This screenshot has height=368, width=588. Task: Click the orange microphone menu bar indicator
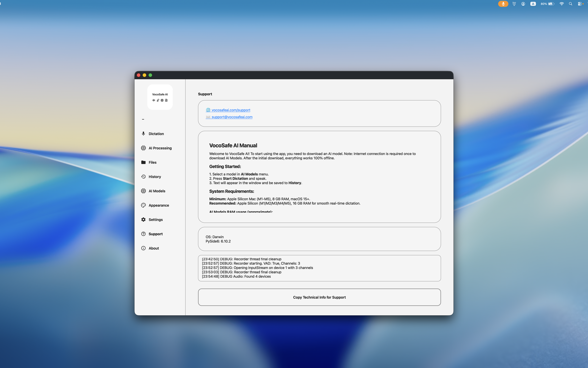point(503,4)
